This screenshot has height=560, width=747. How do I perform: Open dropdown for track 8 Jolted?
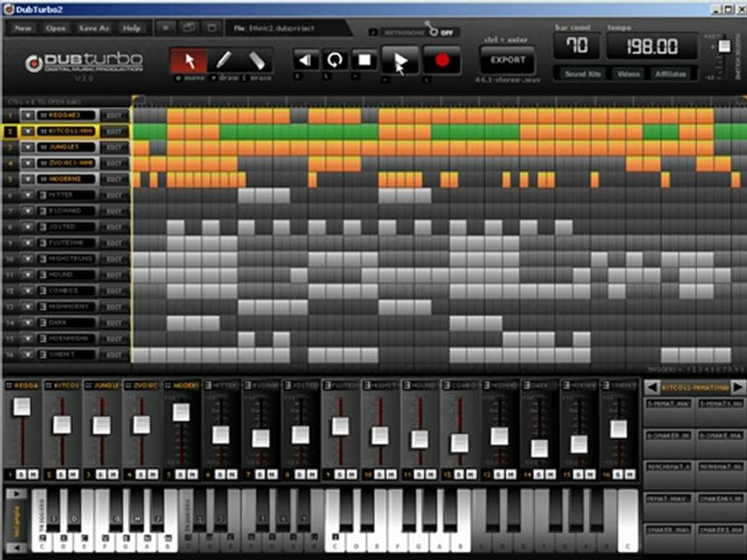point(28,227)
